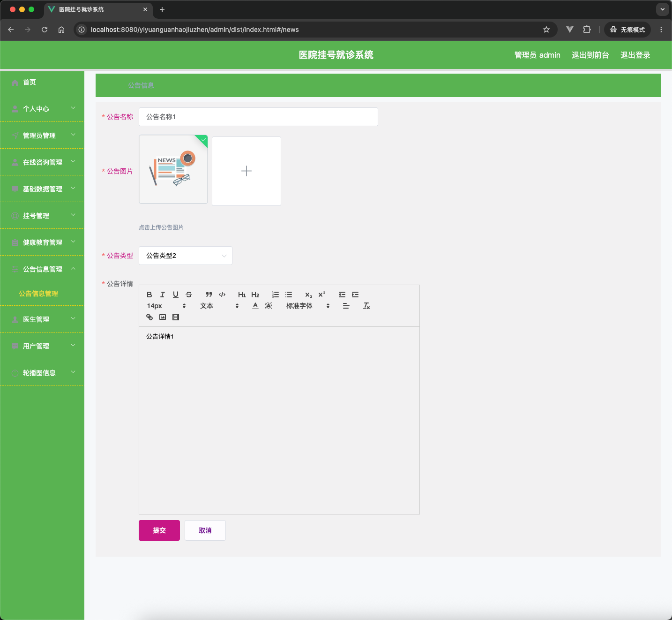Select the 公告信息管理 submenu item
This screenshot has width=672, height=620.
tap(38, 294)
